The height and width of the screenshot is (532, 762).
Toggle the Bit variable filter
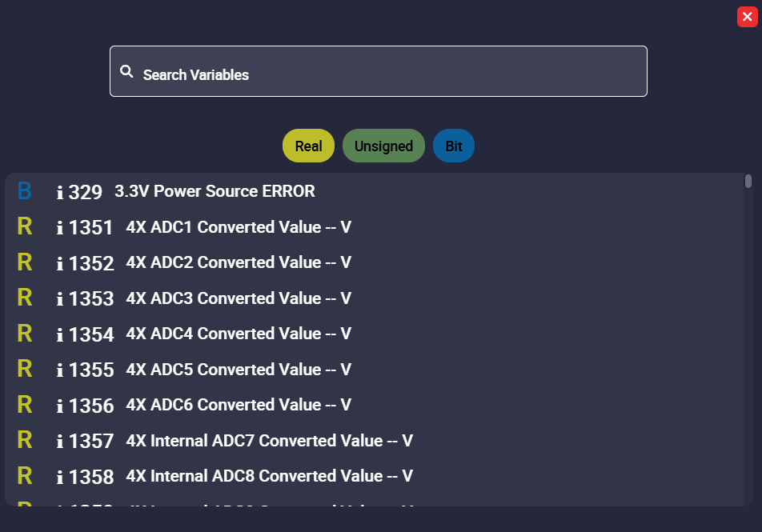454,146
